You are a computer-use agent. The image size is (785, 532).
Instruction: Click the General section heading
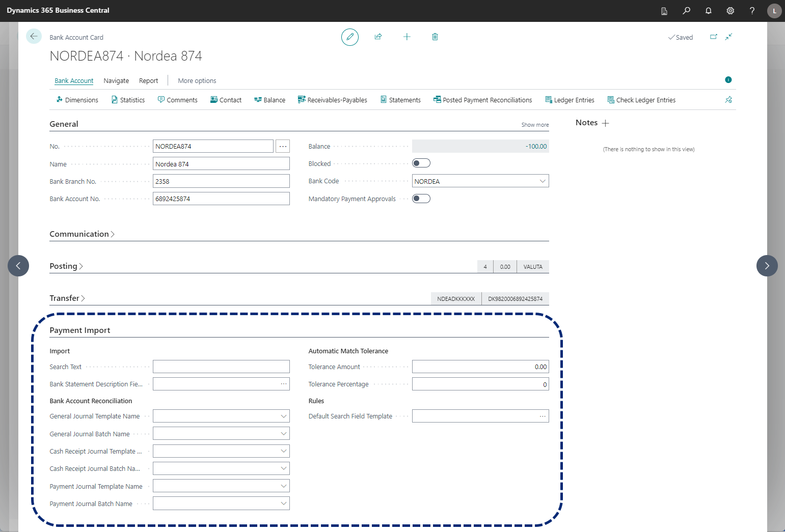click(x=64, y=124)
